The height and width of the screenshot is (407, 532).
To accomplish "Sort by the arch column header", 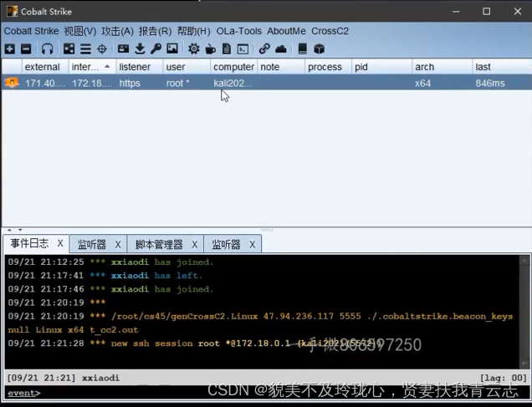I will point(442,67).
